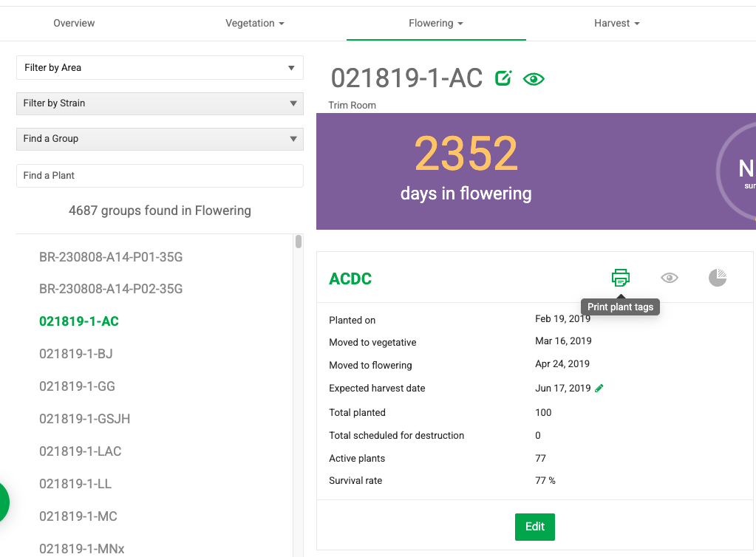Click the Find a Plant search field
756x557 pixels.
tap(160, 176)
